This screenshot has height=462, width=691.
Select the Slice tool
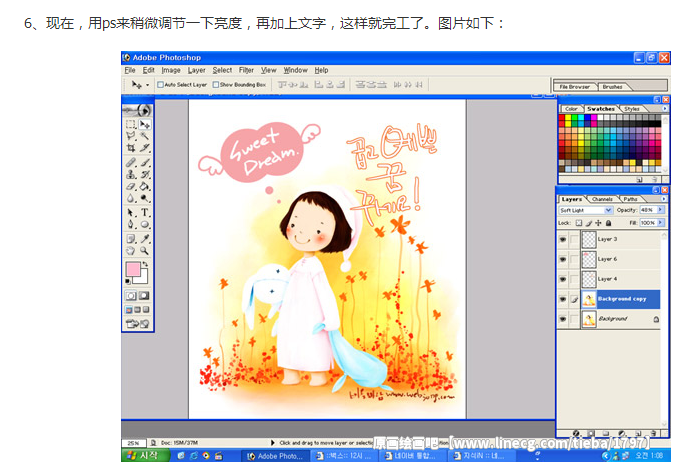click(145, 148)
